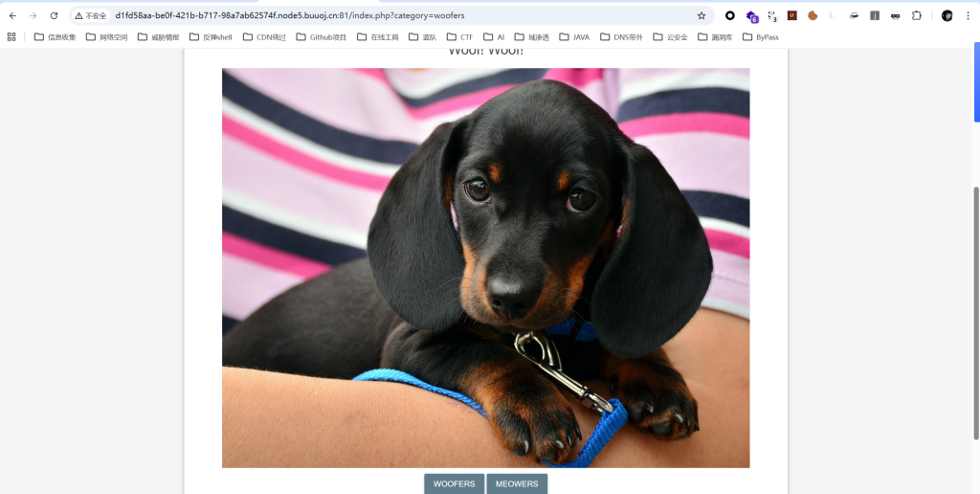980x494 pixels.
Task: Open the CTF bookmark folder
Action: coord(459,37)
